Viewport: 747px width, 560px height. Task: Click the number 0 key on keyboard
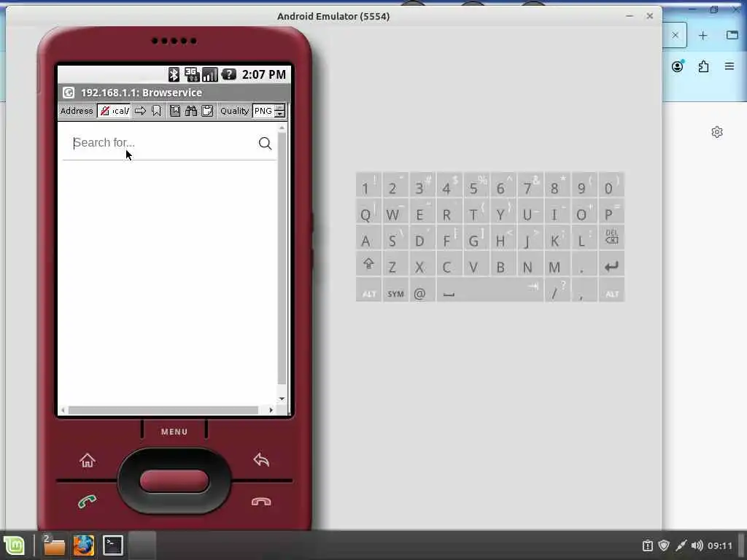click(x=612, y=186)
